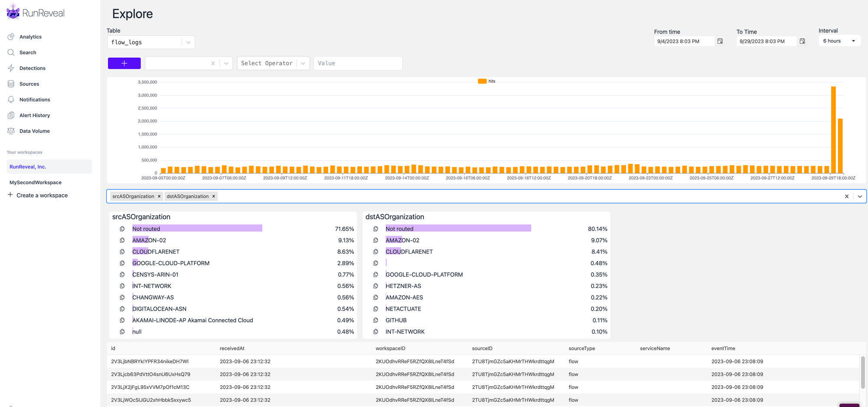Open Search from the sidebar
Viewport: 868px width, 407px height.
coord(28,52)
